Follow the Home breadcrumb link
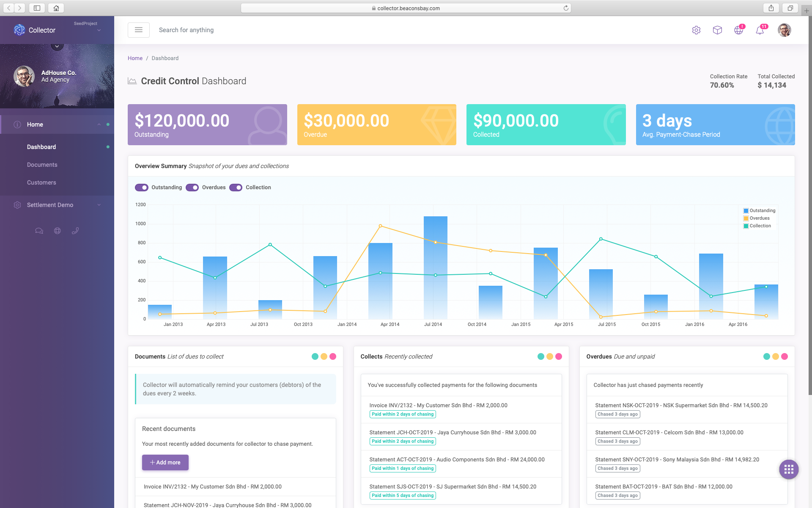The height and width of the screenshot is (508, 812). 135,58
